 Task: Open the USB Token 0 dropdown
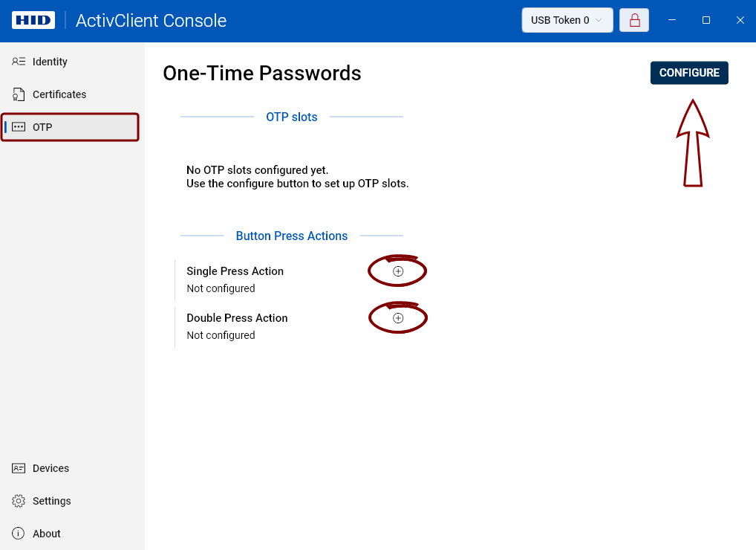pyautogui.click(x=567, y=20)
